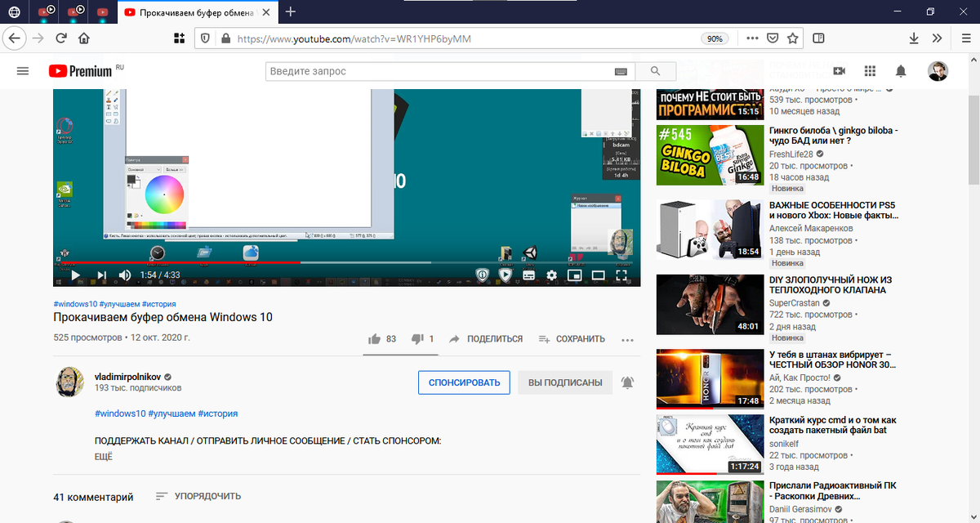Click the YouTube search input field
This screenshot has width=980, height=523.
tap(439, 71)
